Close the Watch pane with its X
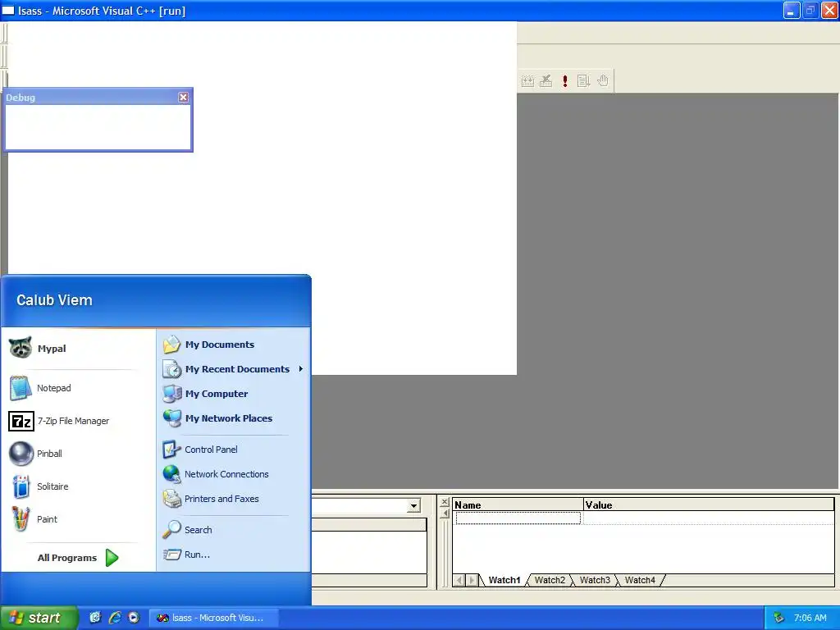The image size is (840, 630). [445, 502]
